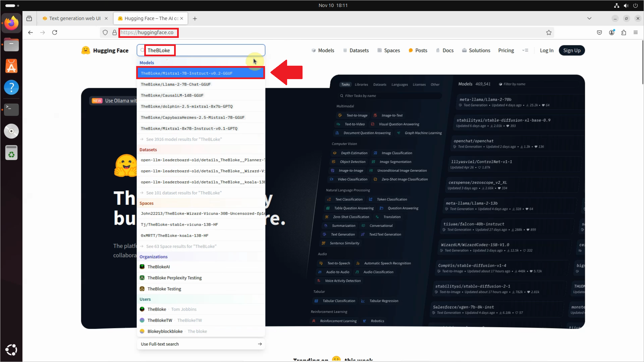Open user TheBlokeTW
Screen dimensions: 644x362
201,320
